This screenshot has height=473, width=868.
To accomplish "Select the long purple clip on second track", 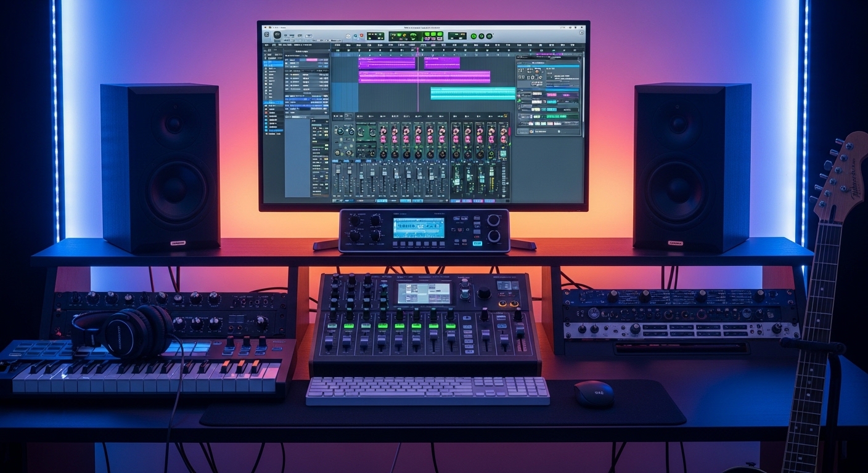I will coord(424,77).
